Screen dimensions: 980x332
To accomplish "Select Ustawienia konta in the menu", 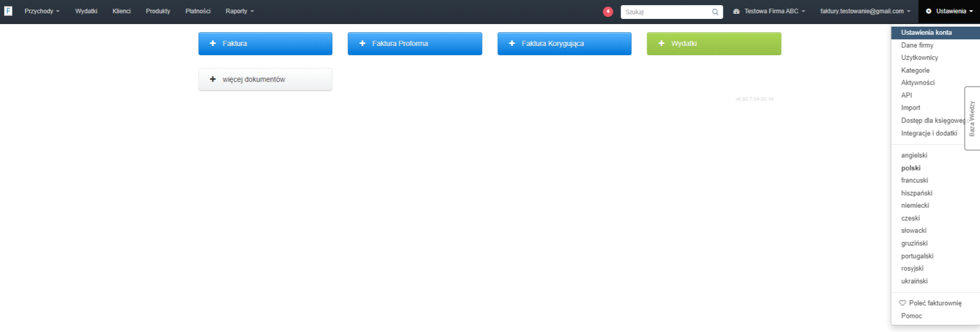I will tap(935, 33).
